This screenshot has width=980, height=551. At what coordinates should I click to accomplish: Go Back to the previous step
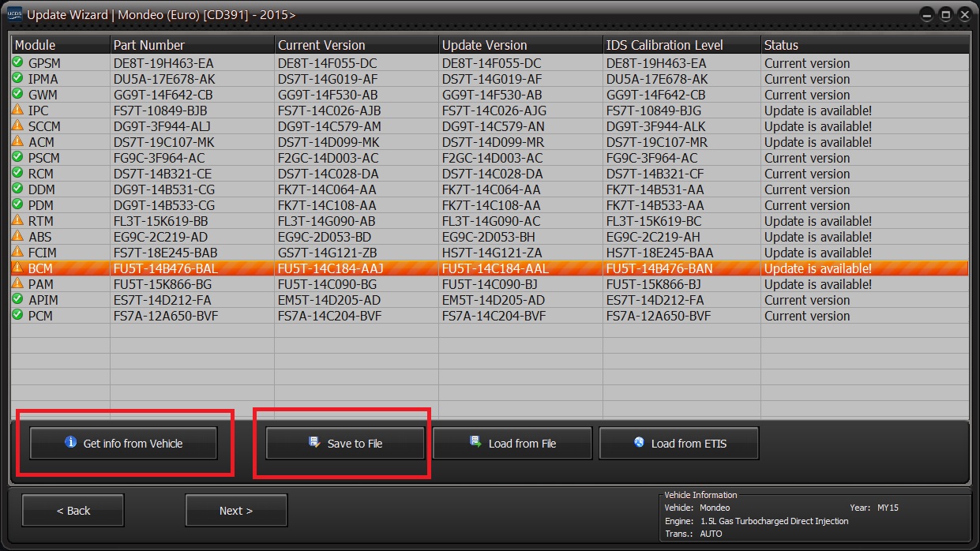73,511
